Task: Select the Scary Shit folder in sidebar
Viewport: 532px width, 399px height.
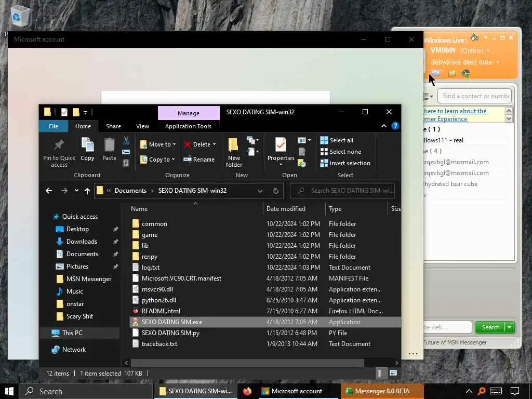Action: [x=79, y=316]
